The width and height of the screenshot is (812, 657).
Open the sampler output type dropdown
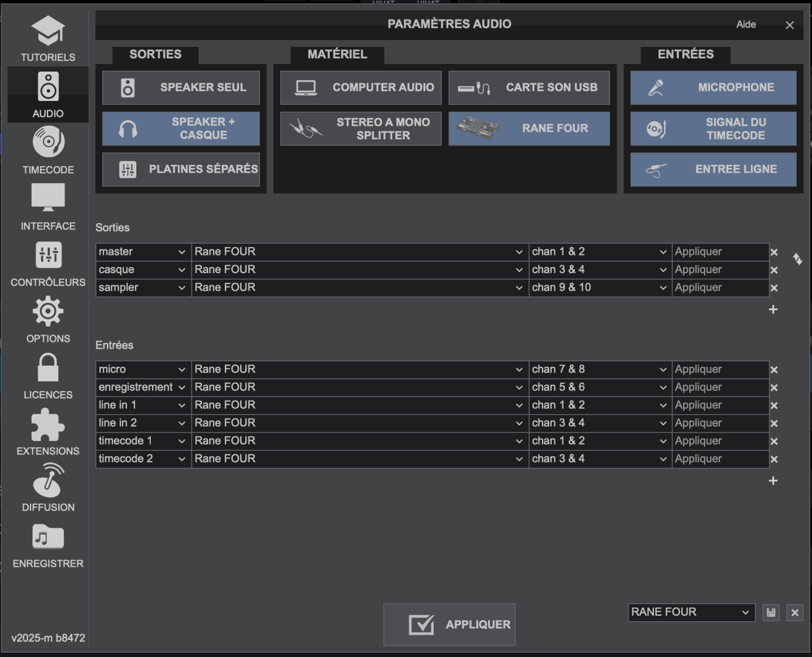(x=144, y=287)
